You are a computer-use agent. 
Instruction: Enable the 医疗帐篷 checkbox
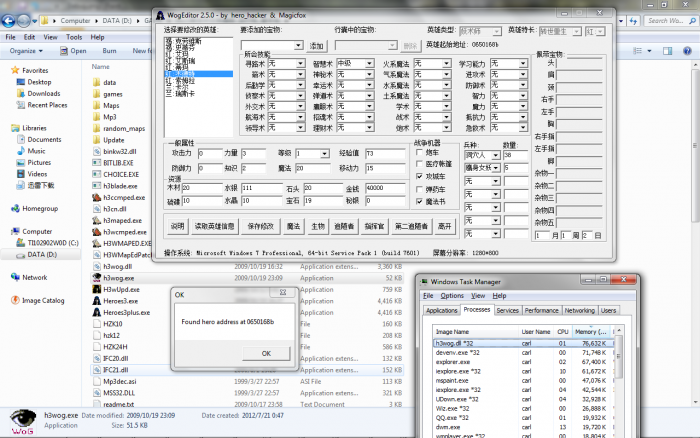pyautogui.click(x=418, y=164)
